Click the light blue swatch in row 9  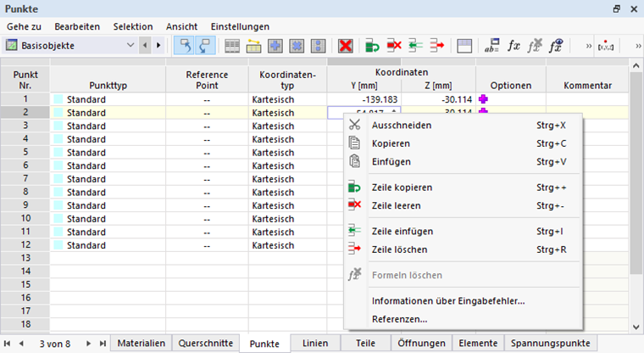58,205
